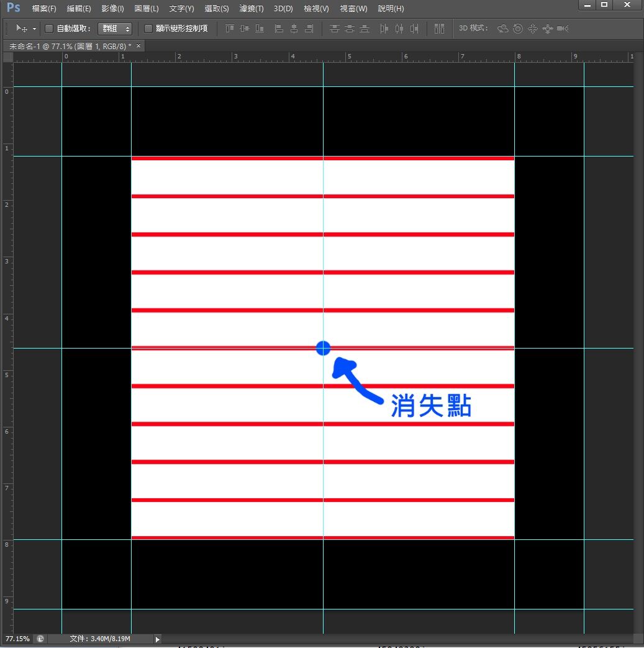644x648 pixels.
Task: Click the align top edges icon
Action: tap(230, 29)
